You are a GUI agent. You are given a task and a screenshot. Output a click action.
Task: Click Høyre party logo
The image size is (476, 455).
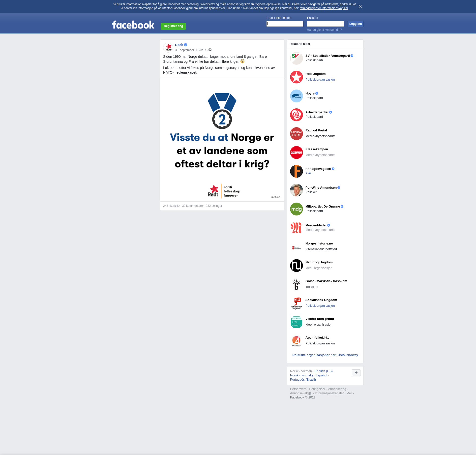click(x=297, y=96)
